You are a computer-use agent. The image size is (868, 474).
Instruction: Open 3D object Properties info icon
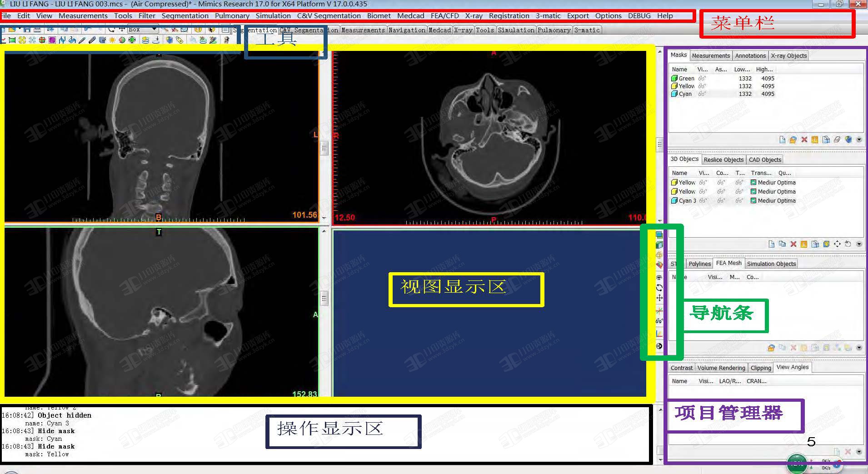pyautogui.click(x=804, y=244)
